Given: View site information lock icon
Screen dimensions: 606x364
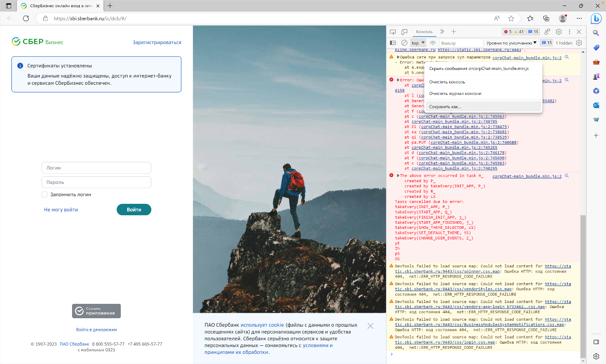Looking at the screenshot, I should point(45,18).
